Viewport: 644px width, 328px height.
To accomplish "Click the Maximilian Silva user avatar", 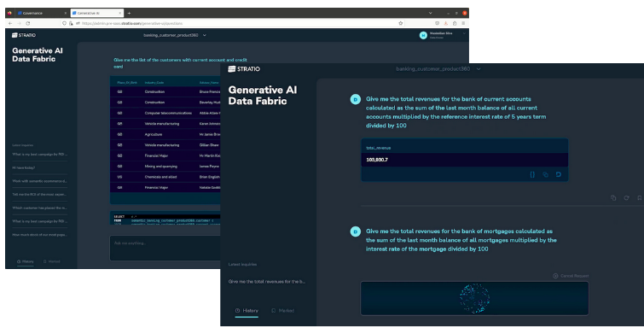I will coord(423,35).
